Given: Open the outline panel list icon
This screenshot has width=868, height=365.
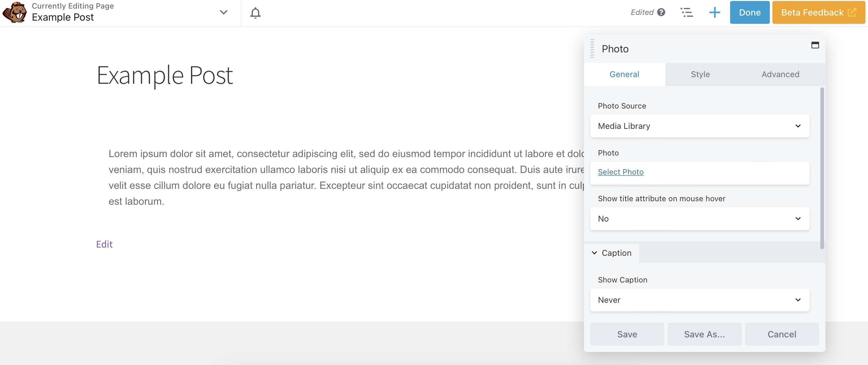Looking at the screenshot, I should 686,12.
